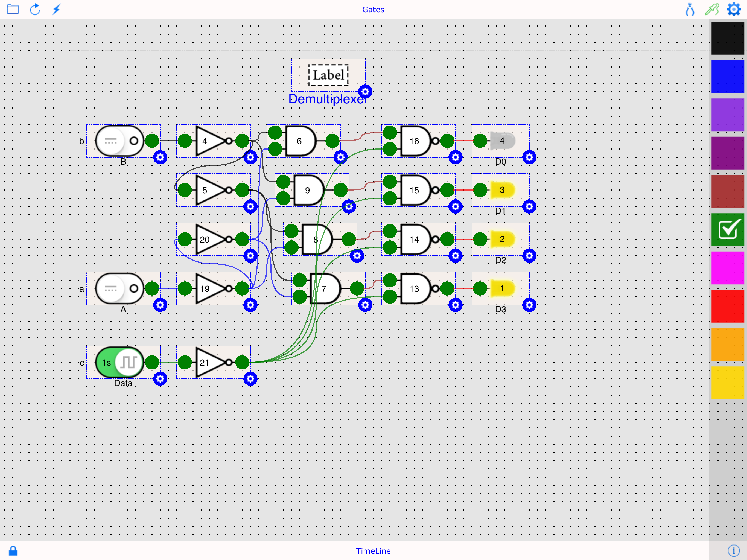747x560 pixels.
Task: Select the dark purple wire color
Action: pyautogui.click(x=727, y=153)
